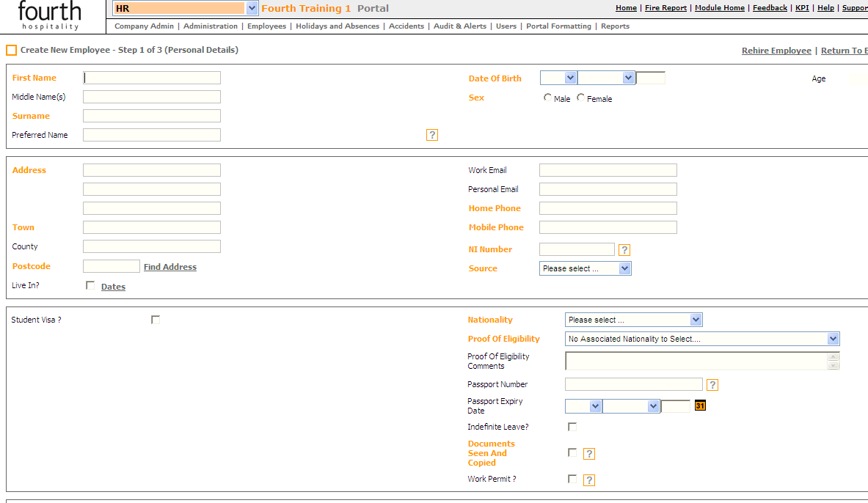Enable the Work Permit checkbox

coord(572,479)
